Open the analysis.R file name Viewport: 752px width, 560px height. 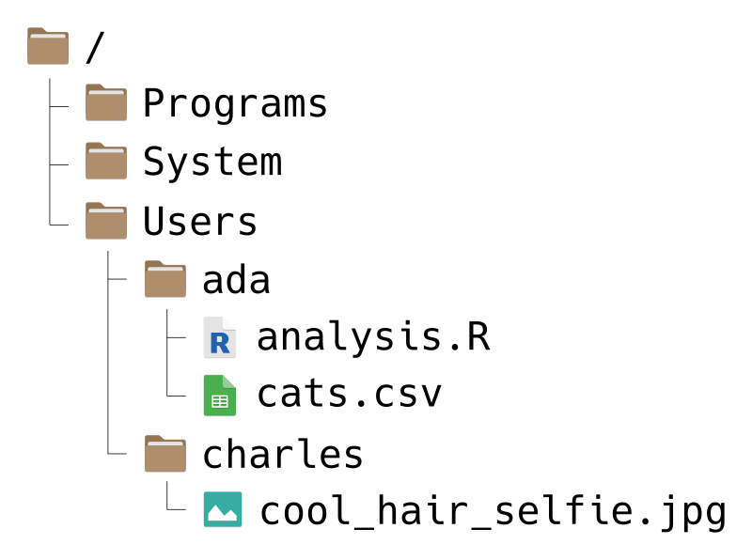373,336
